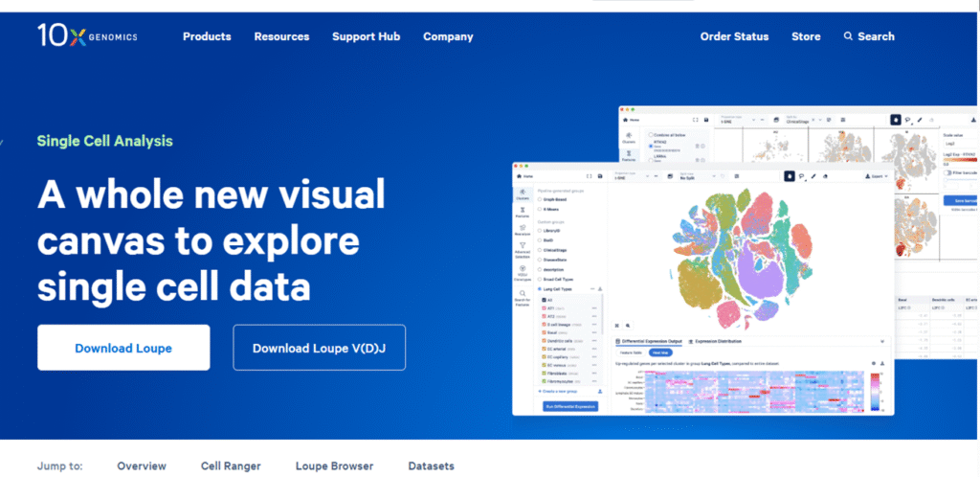980x477 pixels.
Task: Open the Products menu
Action: 207,36
